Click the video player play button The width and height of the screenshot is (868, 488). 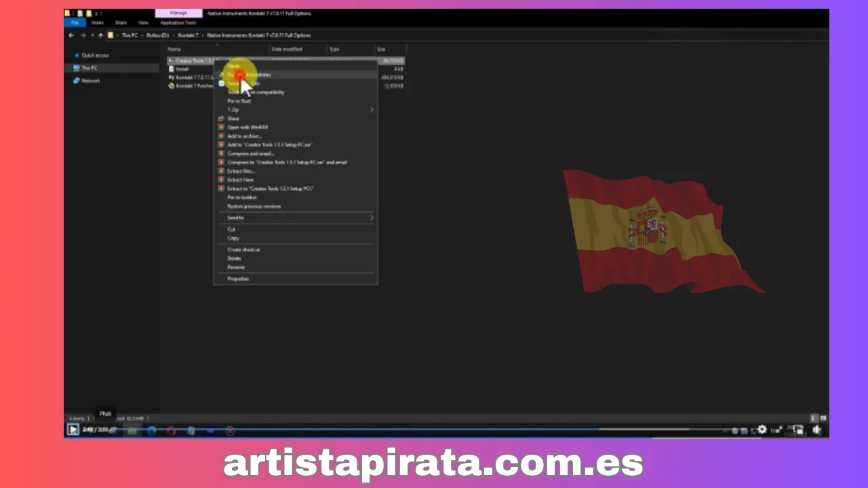pyautogui.click(x=73, y=430)
